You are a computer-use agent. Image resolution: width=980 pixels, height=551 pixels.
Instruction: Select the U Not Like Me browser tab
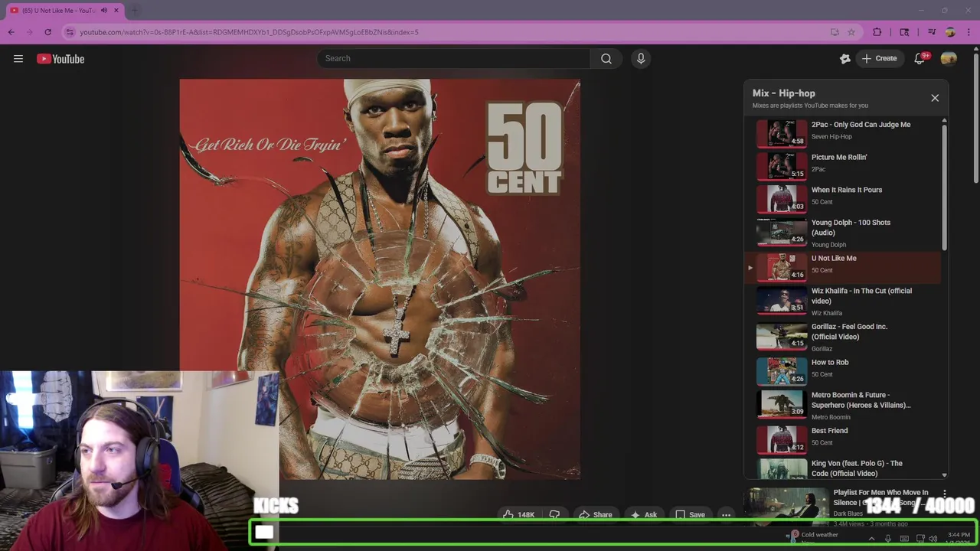click(65, 11)
